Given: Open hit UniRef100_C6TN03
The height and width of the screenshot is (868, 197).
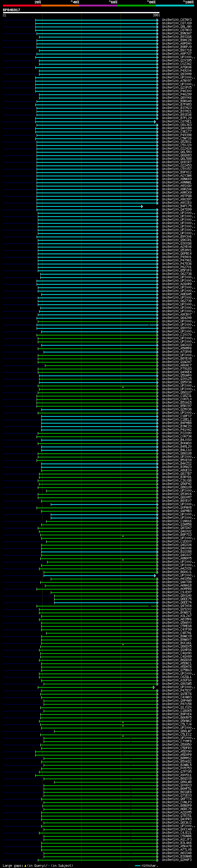Looking at the screenshot, I should click(177, 30).
